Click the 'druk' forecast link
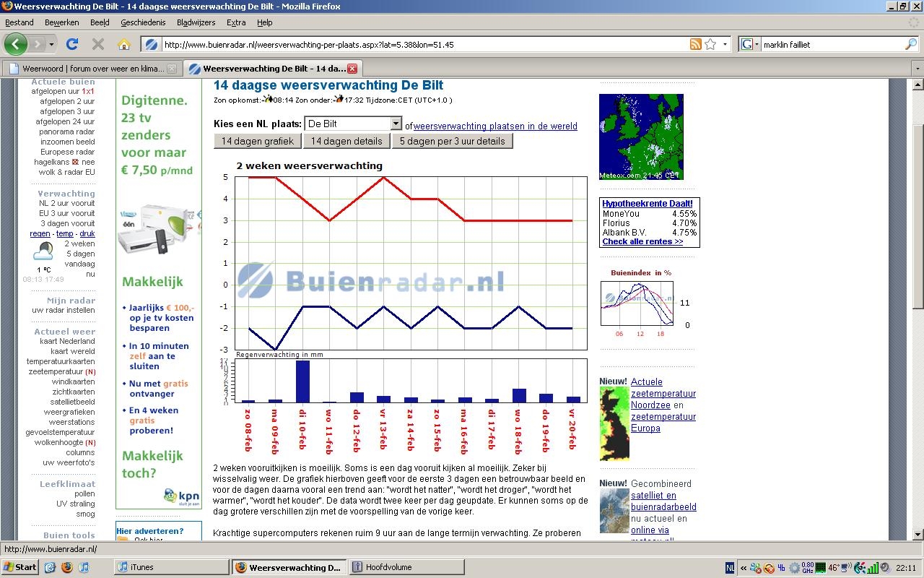Viewport: 924px width, 578px height. pos(87,234)
